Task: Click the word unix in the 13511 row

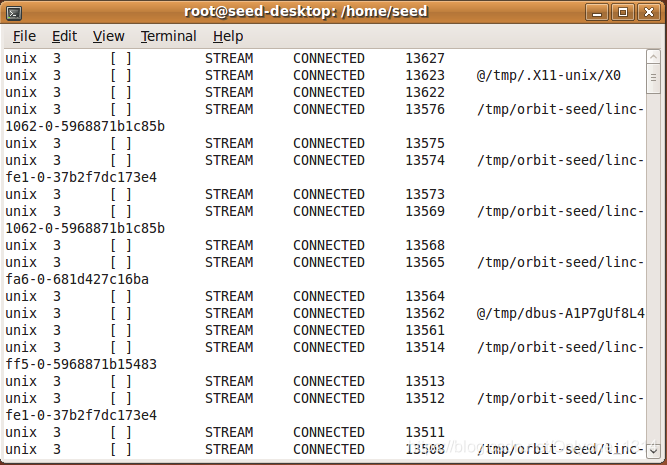Action: 21,433
